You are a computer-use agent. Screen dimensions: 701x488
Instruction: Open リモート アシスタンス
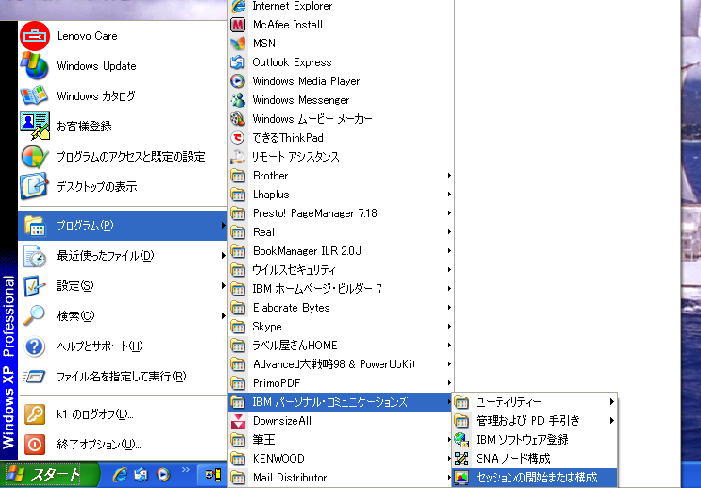click(341, 157)
